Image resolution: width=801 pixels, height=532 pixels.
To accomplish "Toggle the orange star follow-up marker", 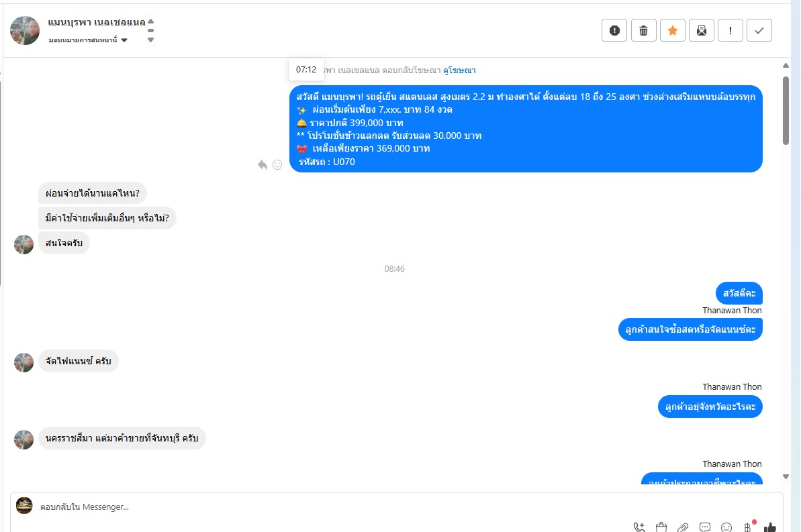I will [x=673, y=31].
